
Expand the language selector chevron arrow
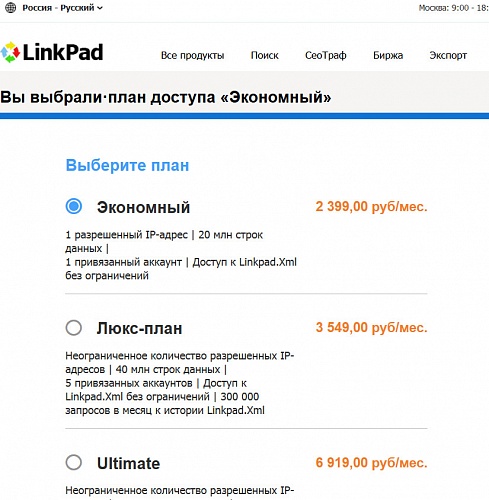[99, 8]
